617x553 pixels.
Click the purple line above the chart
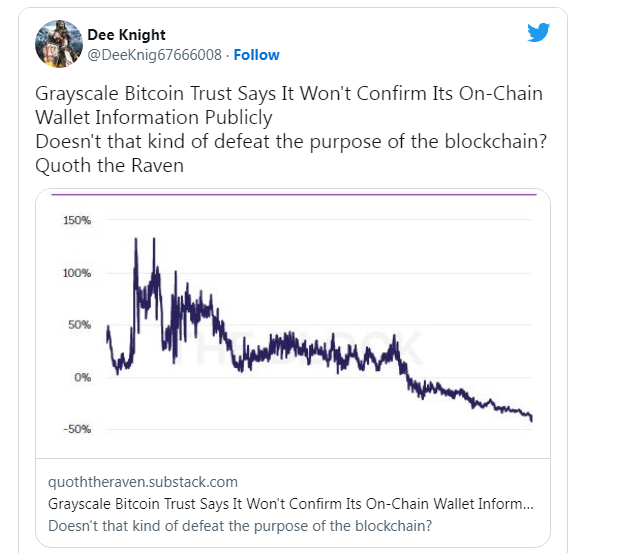[x=294, y=194]
